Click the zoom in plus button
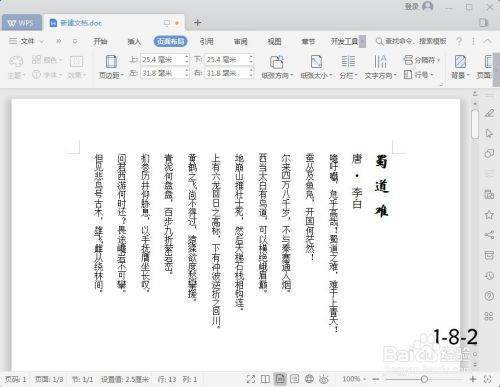500x387 pixels. pyautogui.click(x=473, y=379)
